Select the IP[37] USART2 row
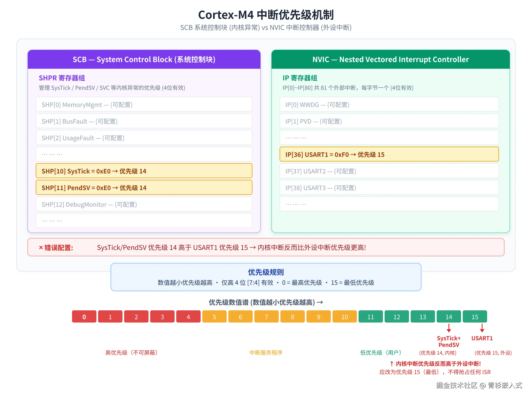The height and width of the screenshot is (399, 532). pos(389,171)
